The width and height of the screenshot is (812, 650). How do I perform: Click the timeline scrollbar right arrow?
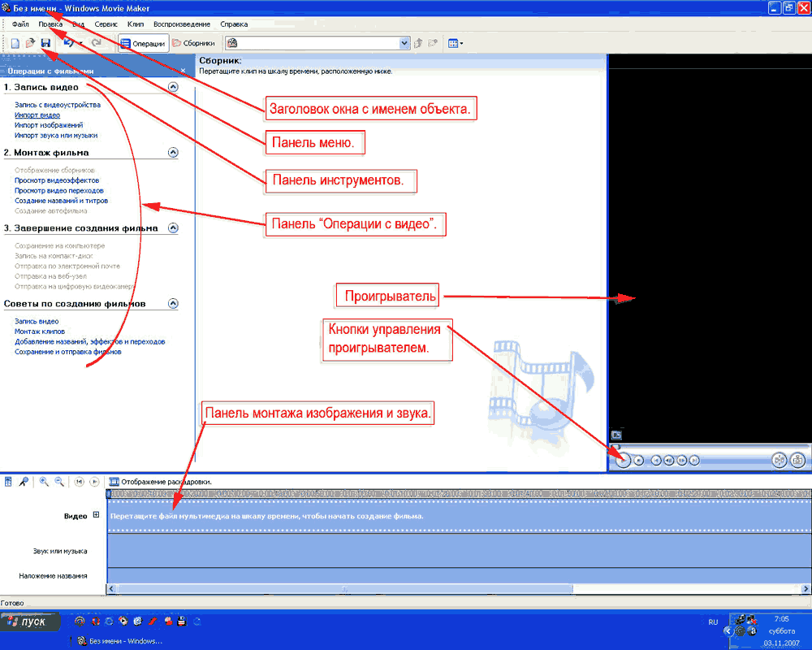click(806, 589)
